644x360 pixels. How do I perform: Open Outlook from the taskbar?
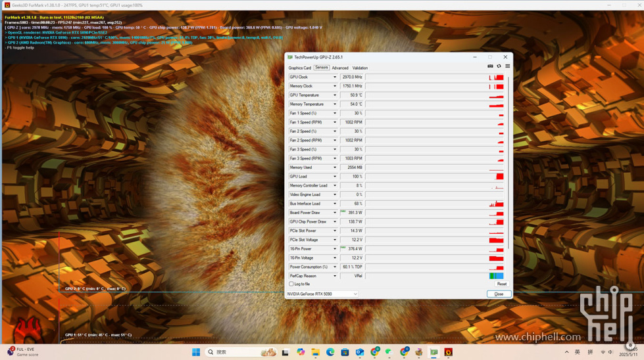point(360,352)
